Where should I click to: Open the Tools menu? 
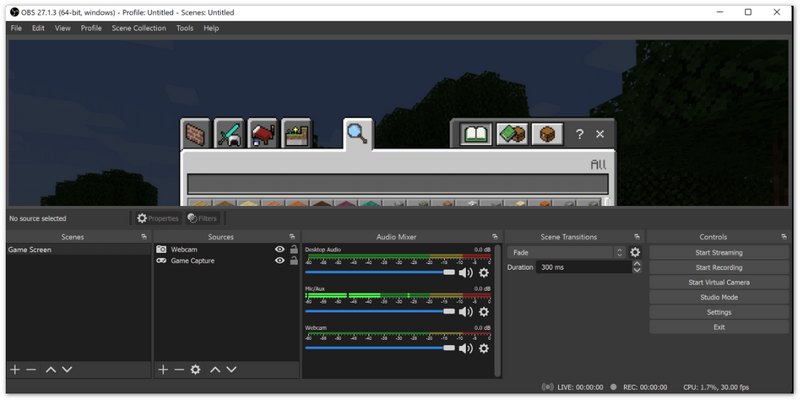(x=185, y=28)
